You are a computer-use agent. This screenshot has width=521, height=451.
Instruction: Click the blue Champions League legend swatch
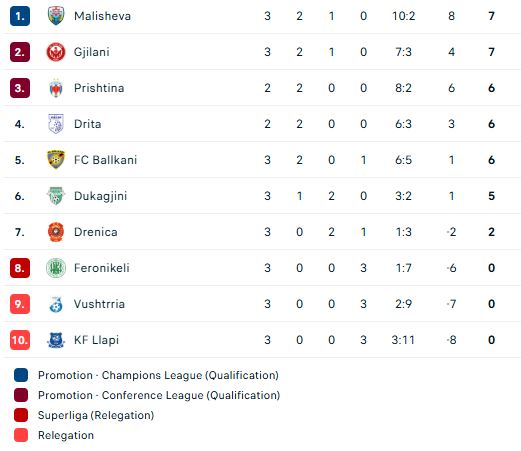21,375
